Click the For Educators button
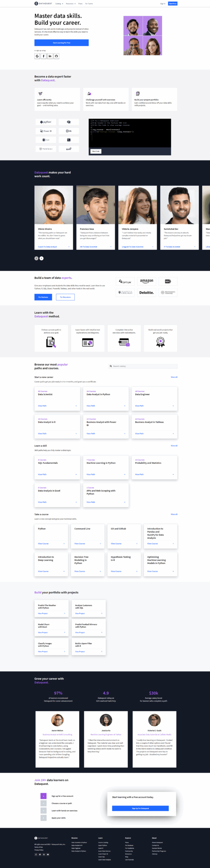The height and width of the screenshot is (868, 210). pyautogui.click(x=65, y=297)
